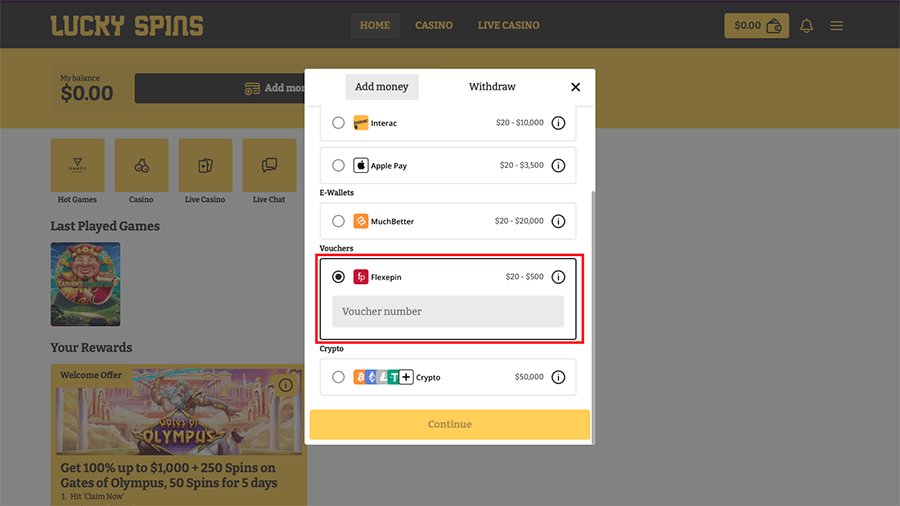Switch to the Withdraw tab

pyautogui.click(x=492, y=87)
